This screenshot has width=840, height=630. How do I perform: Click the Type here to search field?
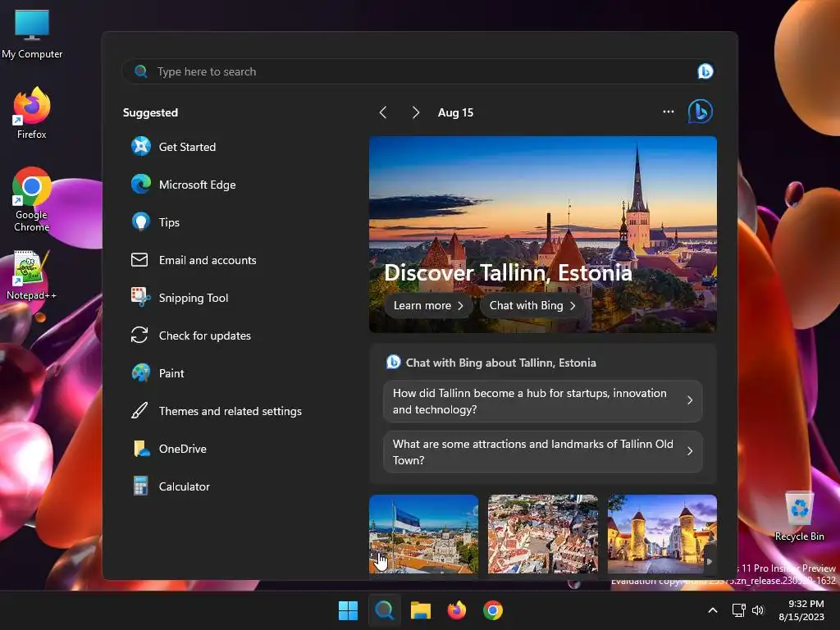tap(418, 71)
